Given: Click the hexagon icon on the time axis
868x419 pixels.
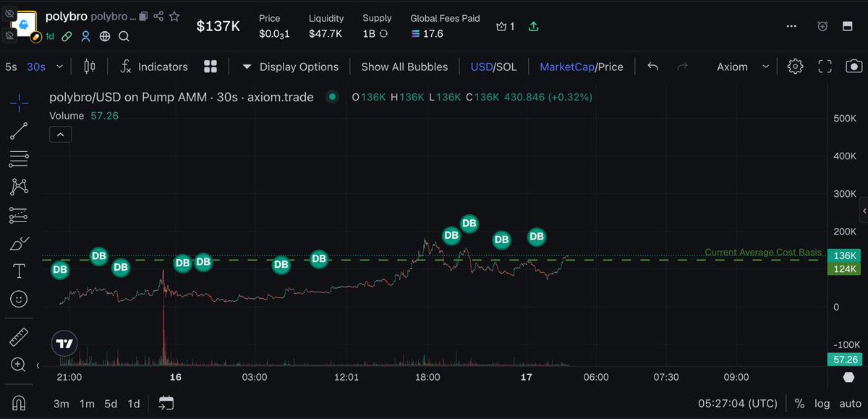Looking at the screenshot, I should click(x=848, y=377).
